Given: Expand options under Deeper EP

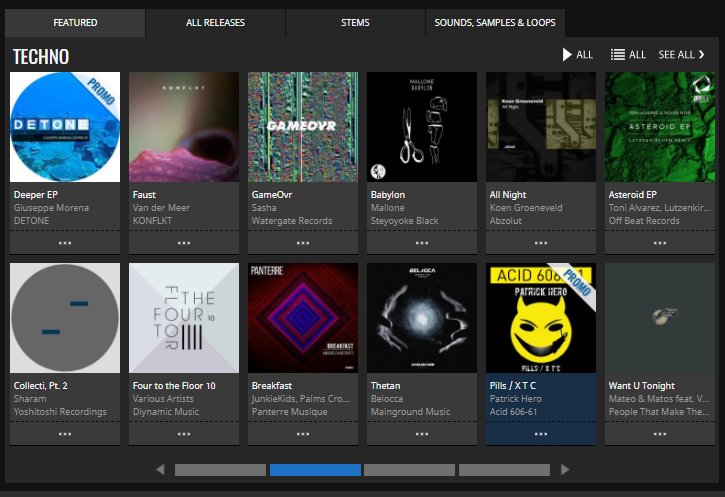Looking at the screenshot, I should [x=65, y=243].
